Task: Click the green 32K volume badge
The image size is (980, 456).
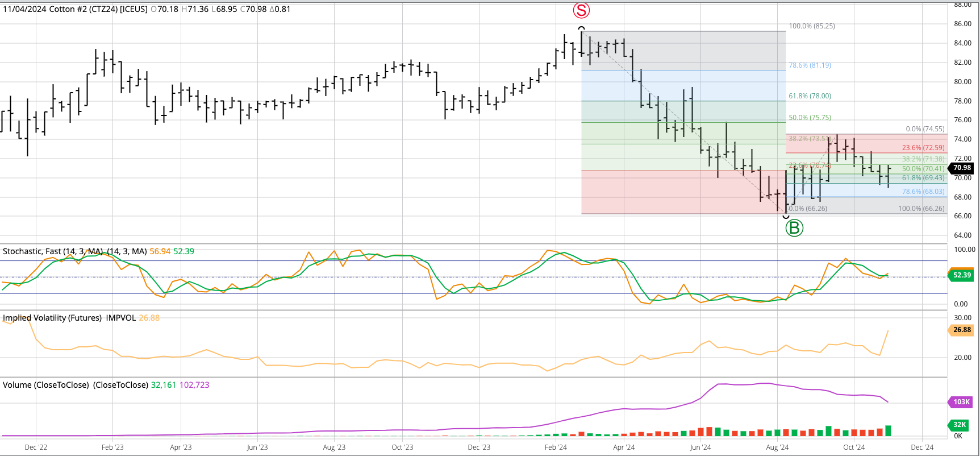Action: pyautogui.click(x=960, y=425)
